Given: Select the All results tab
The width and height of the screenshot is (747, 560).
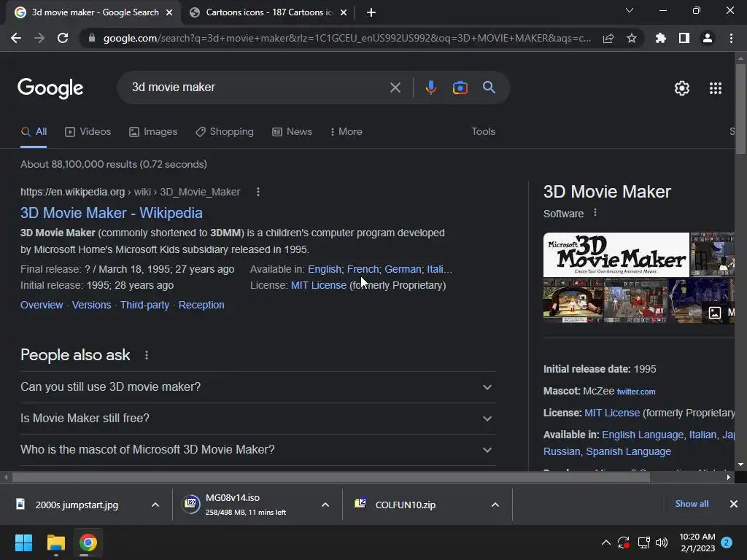Looking at the screenshot, I should (x=34, y=132).
